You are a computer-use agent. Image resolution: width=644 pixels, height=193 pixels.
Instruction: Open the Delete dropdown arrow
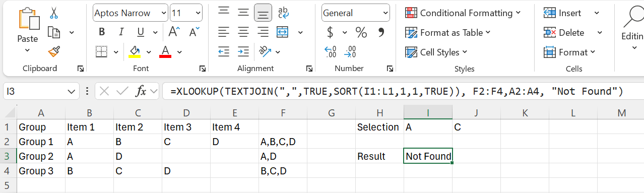click(x=600, y=33)
